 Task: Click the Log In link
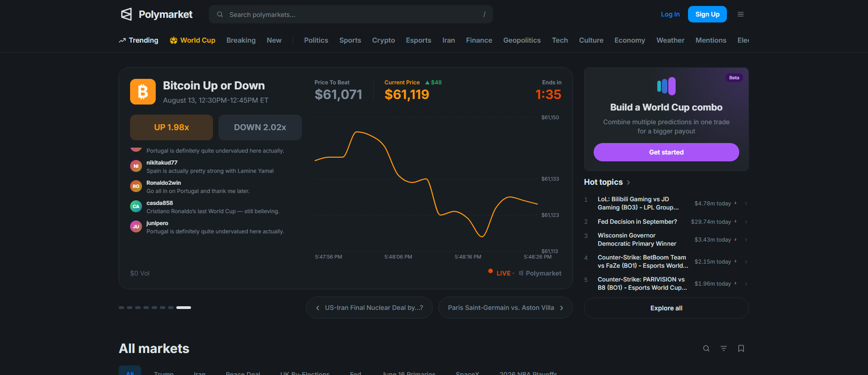pyautogui.click(x=670, y=14)
